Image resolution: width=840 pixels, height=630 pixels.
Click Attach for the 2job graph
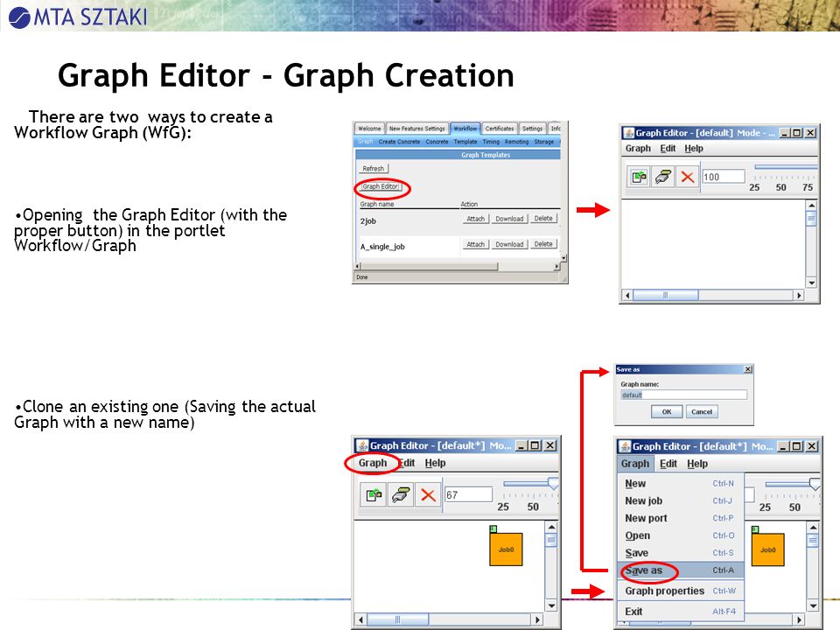tap(475, 219)
